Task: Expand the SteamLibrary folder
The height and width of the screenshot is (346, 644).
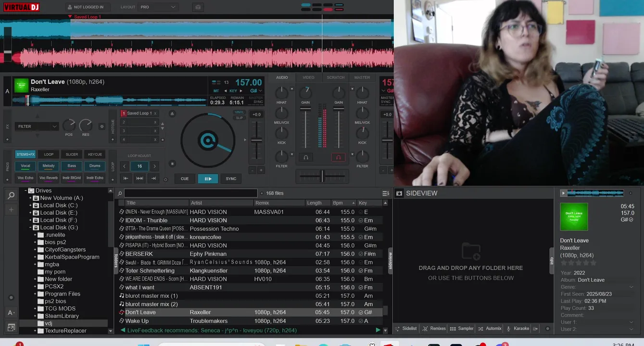Action: [x=35, y=316]
